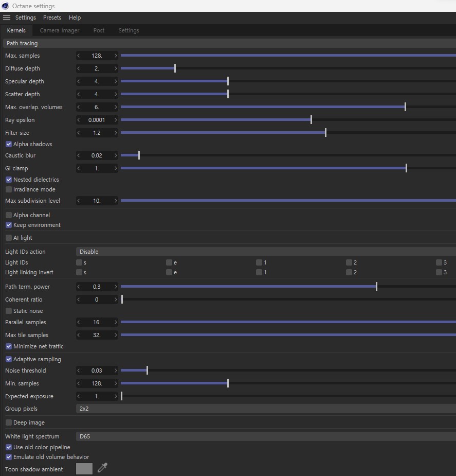Pick color with Toon shadow ambient eyedropper
The height and width of the screenshot is (476, 456).
(102, 468)
